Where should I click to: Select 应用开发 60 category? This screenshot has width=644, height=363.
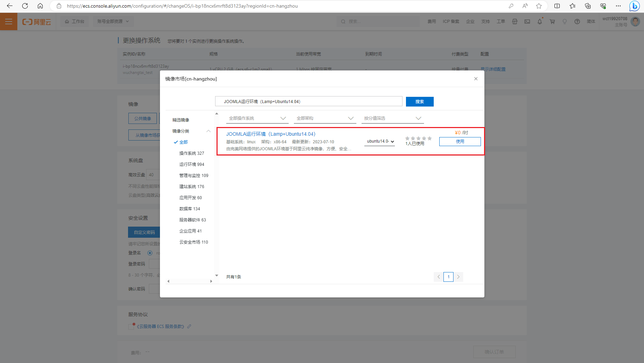pos(190,197)
